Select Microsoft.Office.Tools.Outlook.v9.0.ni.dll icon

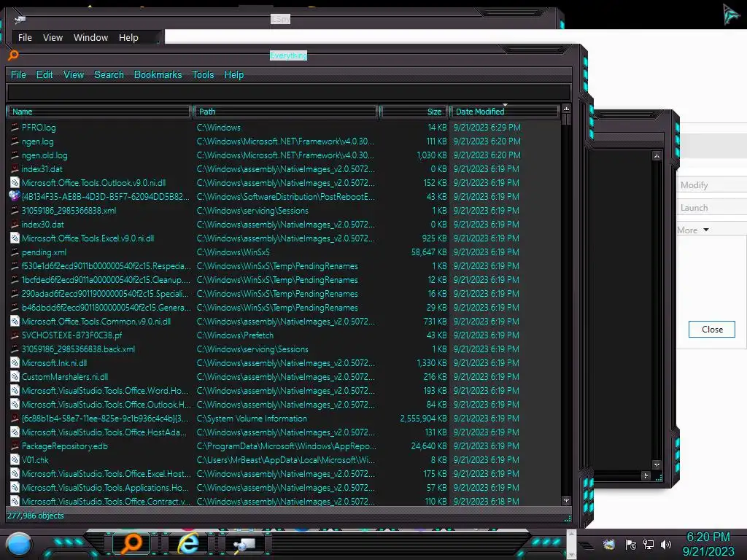[15, 183]
